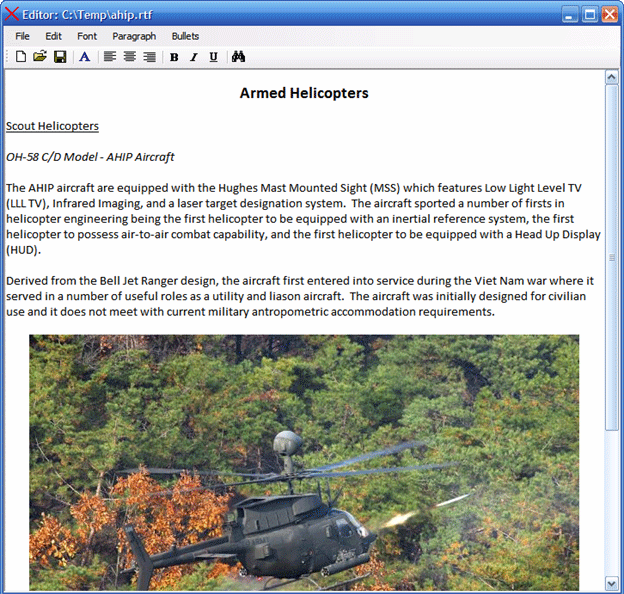Open the Edit menu
Image resolution: width=624 pixels, height=594 pixels.
[x=53, y=36]
